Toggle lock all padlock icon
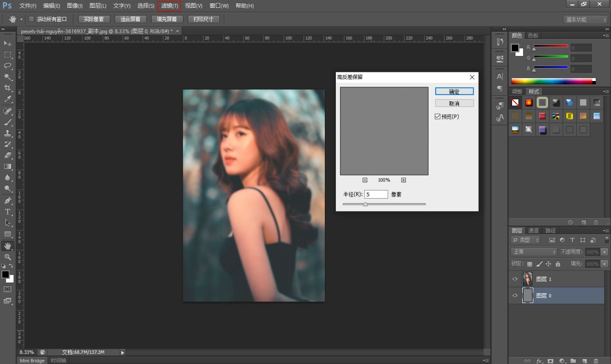The image size is (611, 364). coord(558,264)
